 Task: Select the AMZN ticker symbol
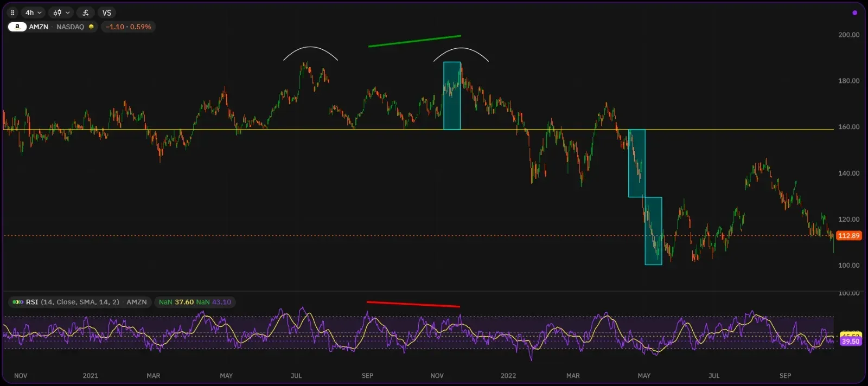[39, 27]
